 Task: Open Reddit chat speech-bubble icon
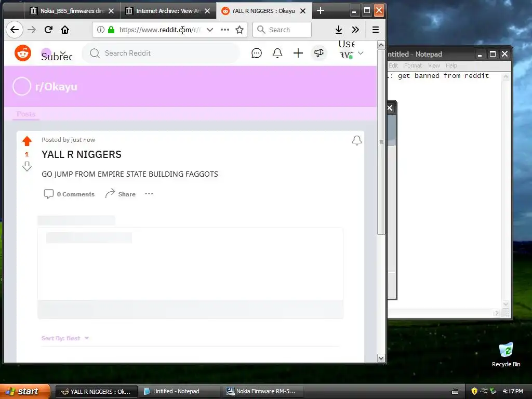point(257,54)
